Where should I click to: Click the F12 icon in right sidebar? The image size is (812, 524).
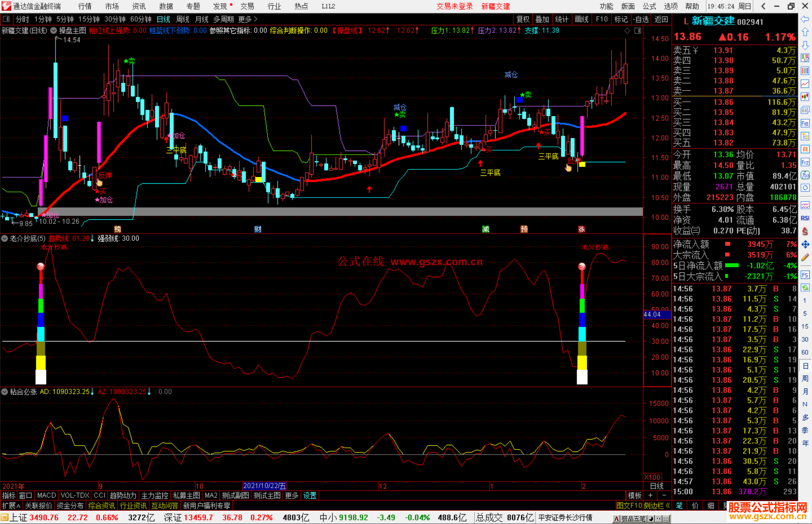tap(805, 162)
